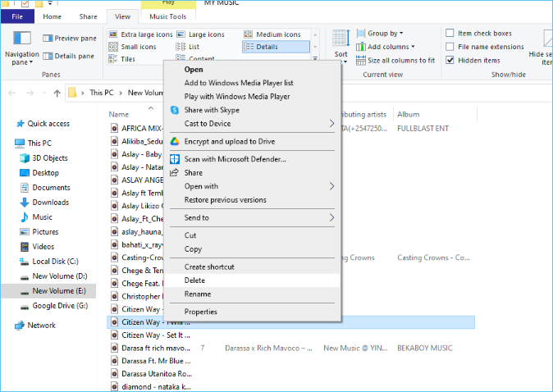Click the Google Drive encrypt and upload icon
The image size is (553, 392).
(174, 141)
